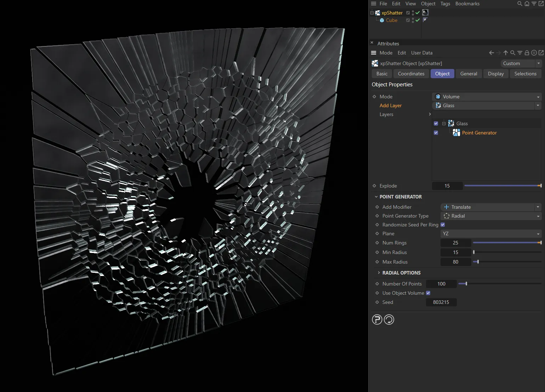The height and width of the screenshot is (392, 545).
Task: Open search in the Attributes panel toolbar
Action: coord(512,52)
